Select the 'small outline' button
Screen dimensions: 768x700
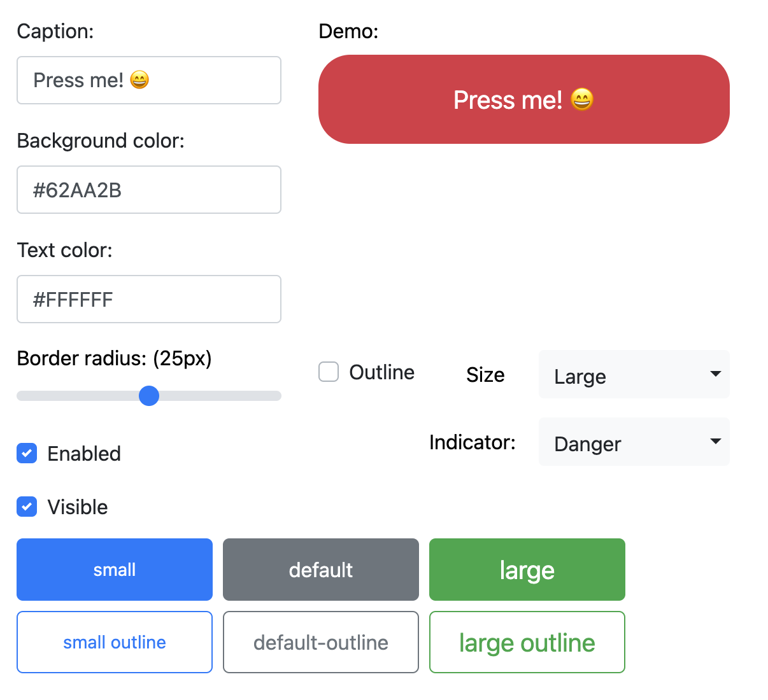pos(115,642)
